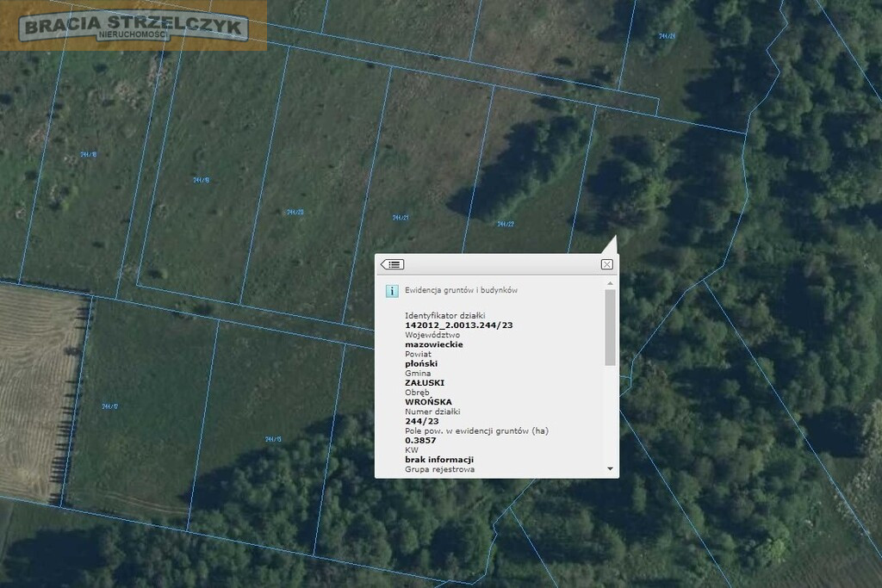Click the popup's vertical scrollbar thumb
Screen dimensions: 882x588
click(610, 327)
